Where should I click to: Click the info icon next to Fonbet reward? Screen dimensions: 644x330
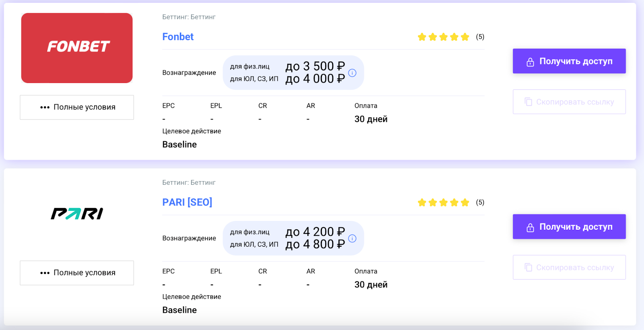coord(352,73)
